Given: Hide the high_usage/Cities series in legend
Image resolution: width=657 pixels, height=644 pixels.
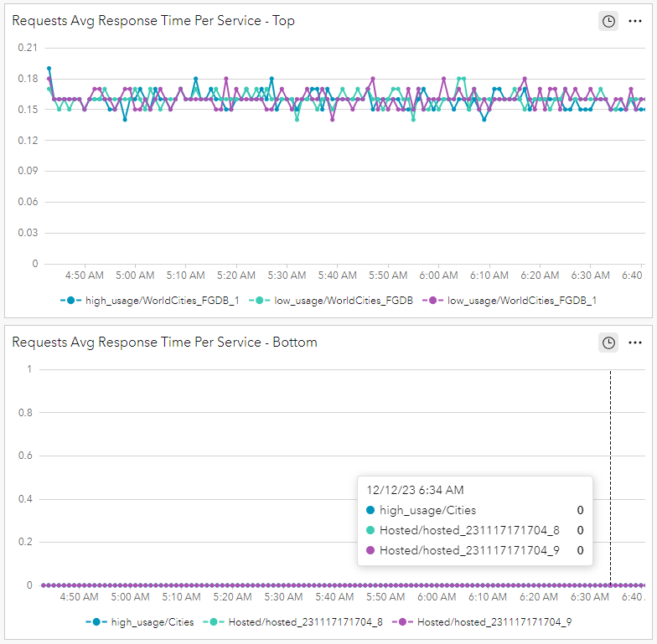Looking at the screenshot, I should pos(153,622).
